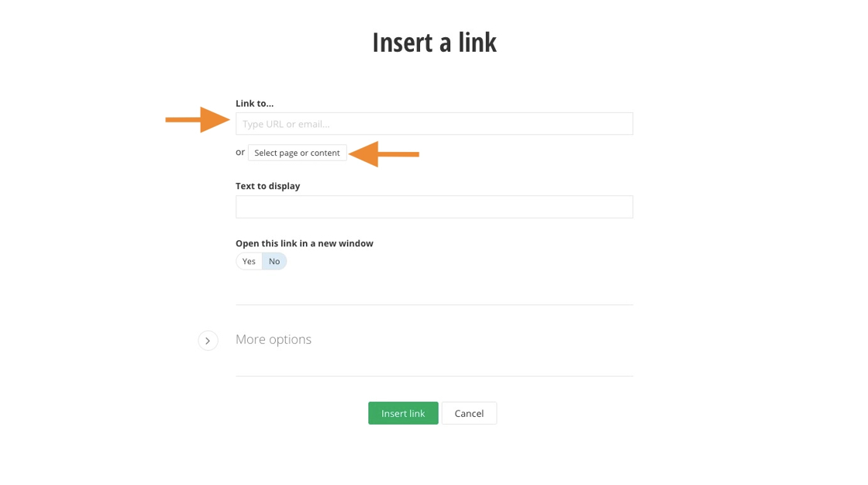Viewport: 868px width, 485px height.
Task: Select No for new window option
Action: point(274,262)
